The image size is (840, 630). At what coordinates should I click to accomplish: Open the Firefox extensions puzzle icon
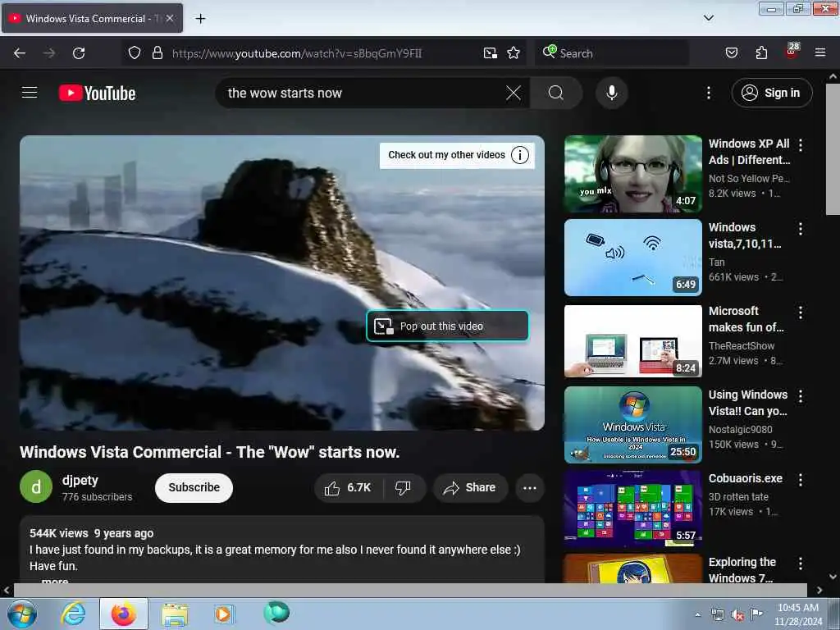(x=761, y=53)
